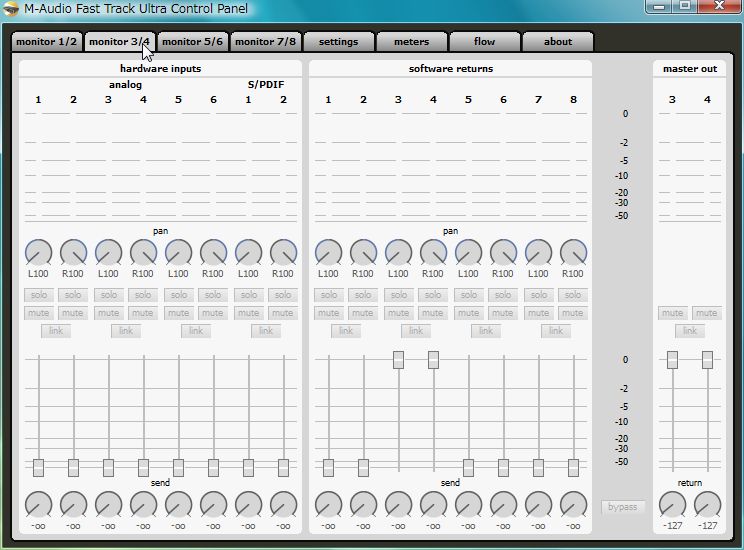
Task: Open the meters tab
Action: coord(412,42)
